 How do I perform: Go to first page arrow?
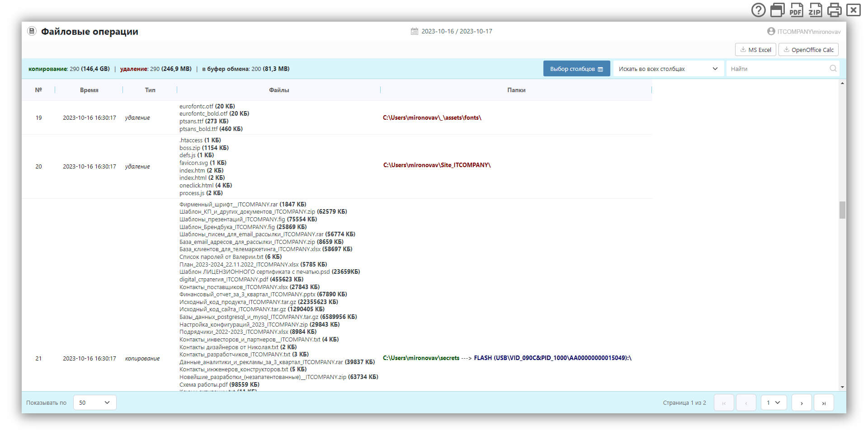[724, 402]
